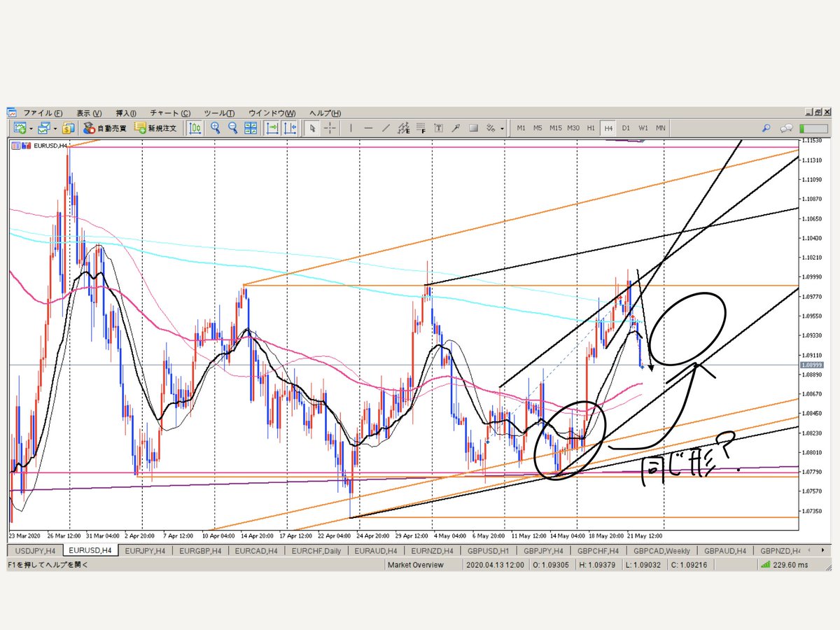Viewport: 840px width, 630px height.
Task: Tile chart windows icon
Action: (x=251, y=128)
